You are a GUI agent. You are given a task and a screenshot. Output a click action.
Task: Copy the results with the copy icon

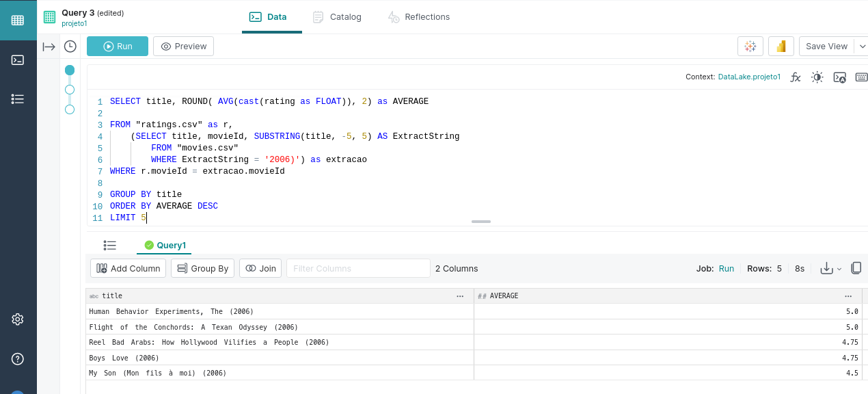coord(856,268)
